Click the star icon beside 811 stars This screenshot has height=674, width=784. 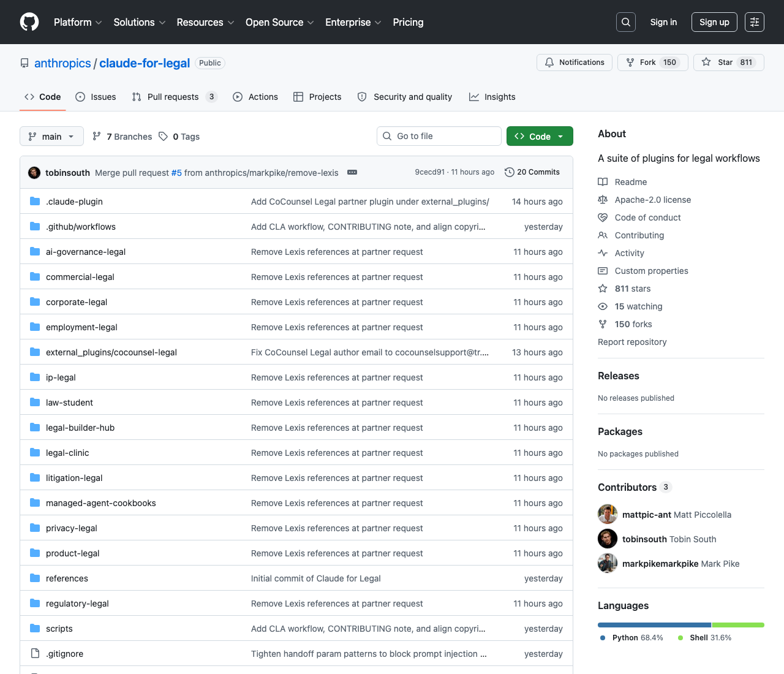click(x=603, y=289)
